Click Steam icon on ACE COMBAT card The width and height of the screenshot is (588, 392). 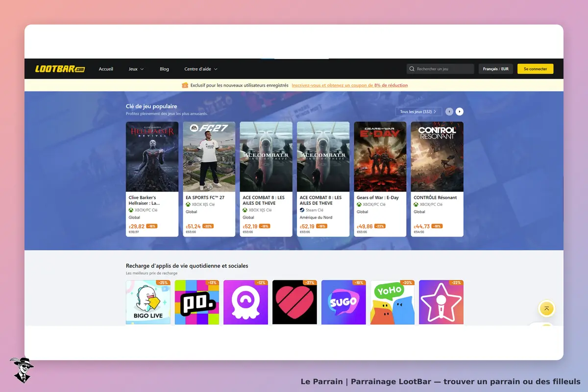tap(302, 210)
